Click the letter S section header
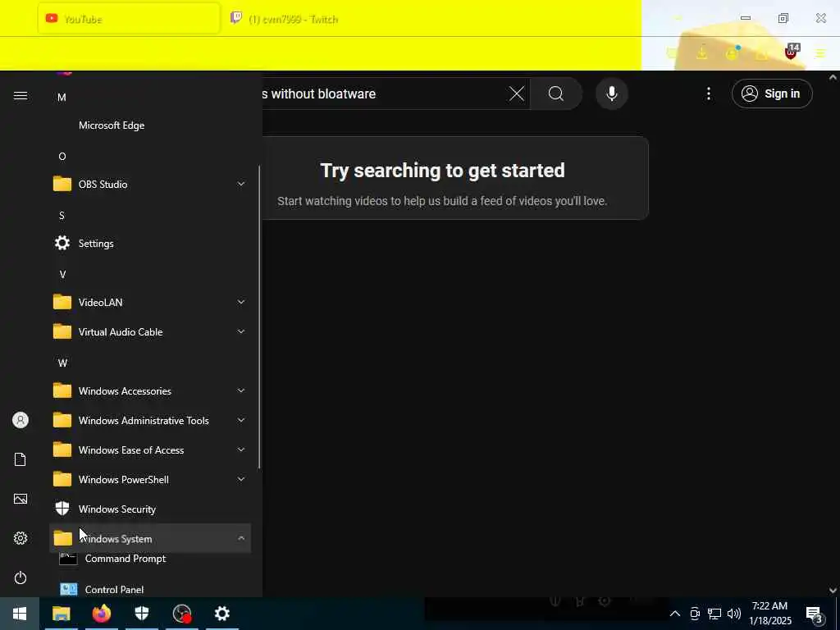Image resolution: width=840 pixels, height=630 pixels. coord(62,216)
